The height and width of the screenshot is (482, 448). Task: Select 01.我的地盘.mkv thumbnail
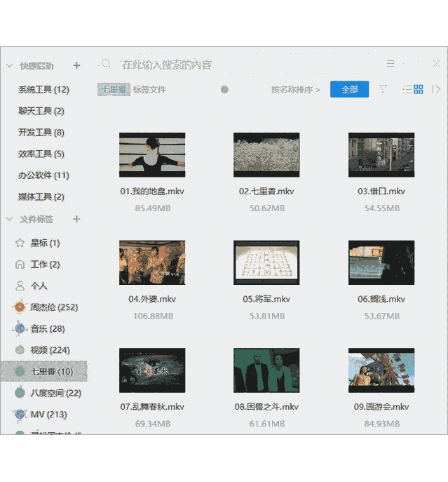(x=152, y=154)
